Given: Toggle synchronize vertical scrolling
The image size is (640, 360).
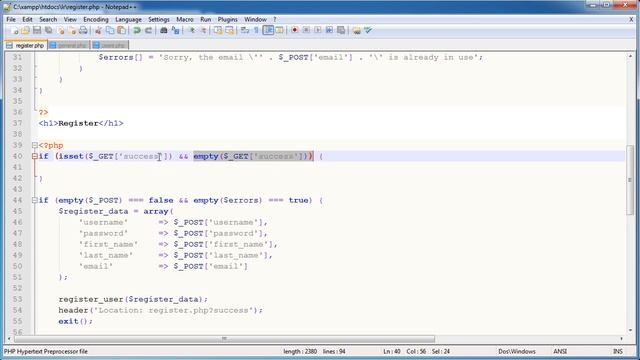Looking at the screenshot, I should tap(218, 31).
